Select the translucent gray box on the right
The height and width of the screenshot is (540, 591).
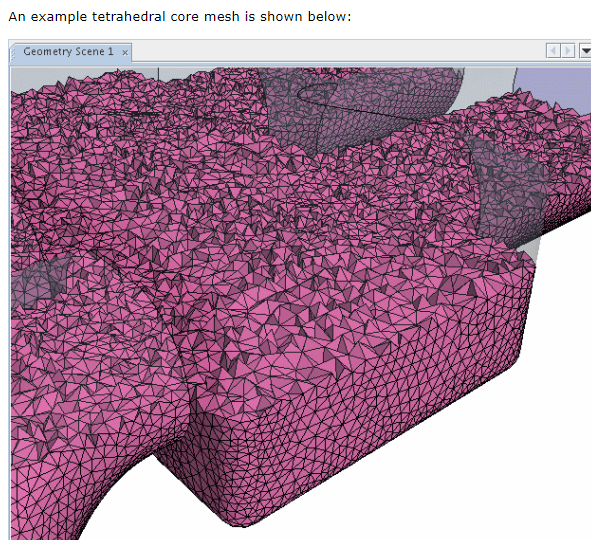tap(509, 188)
